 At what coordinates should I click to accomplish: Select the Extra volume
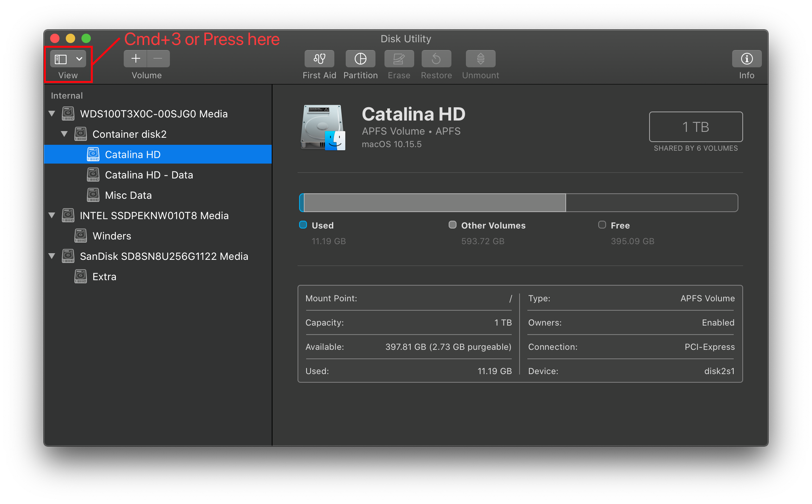click(x=104, y=277)
